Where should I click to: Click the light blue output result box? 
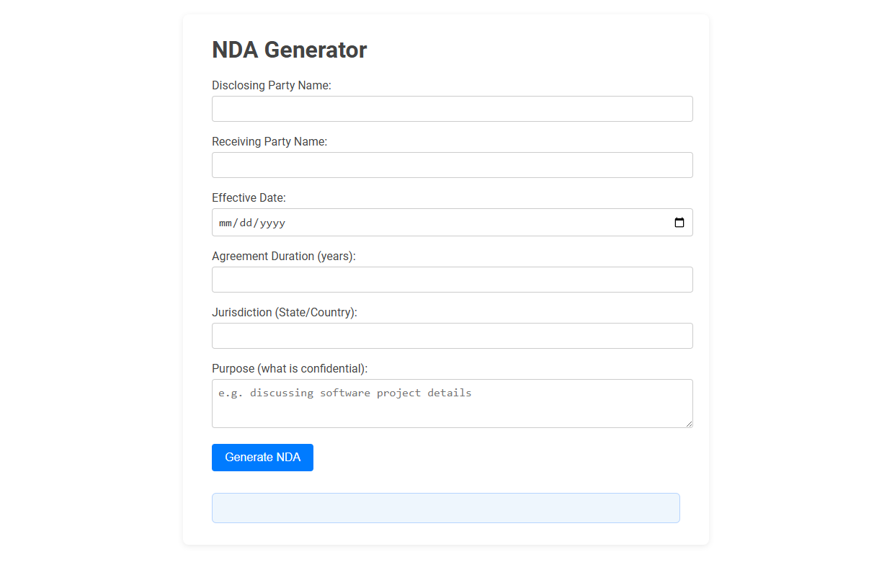click(x=445, y=507)
